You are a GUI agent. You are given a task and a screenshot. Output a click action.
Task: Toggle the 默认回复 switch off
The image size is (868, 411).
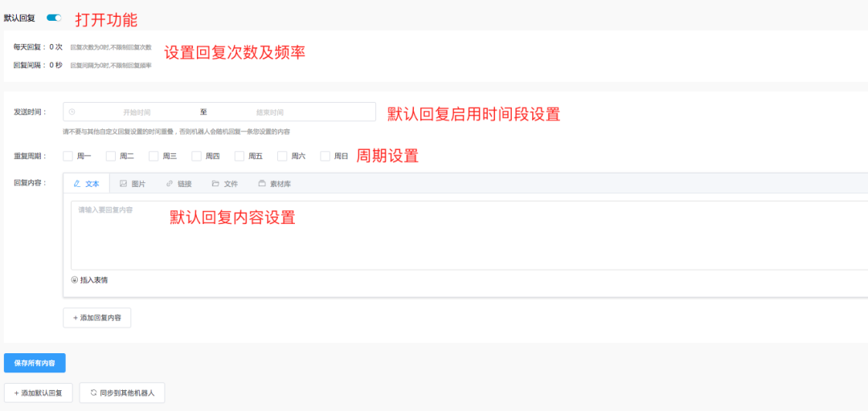54,18
